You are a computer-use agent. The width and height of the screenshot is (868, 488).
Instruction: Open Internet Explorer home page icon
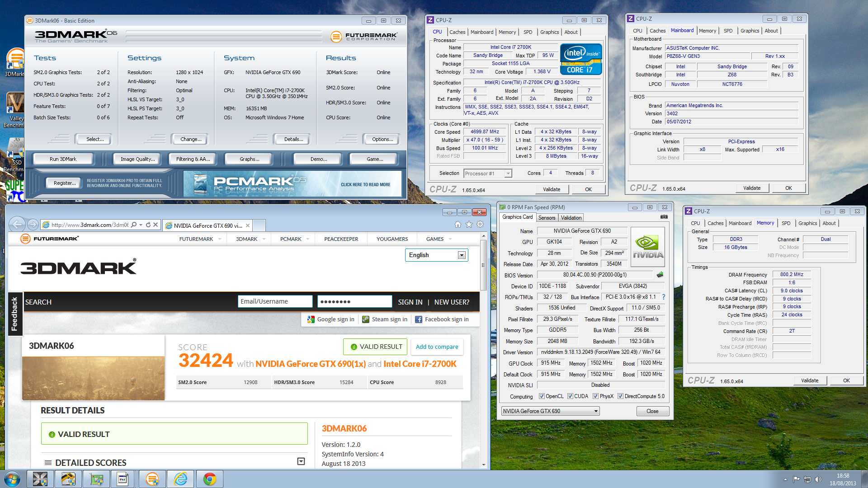point(458,225)
